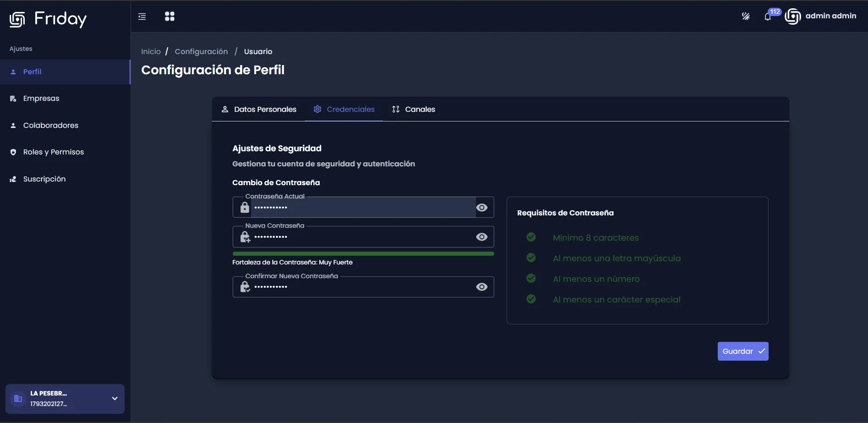Go to Empresas in the sidebar
Viewport: 868px width, 423px height.
(65, 99)
